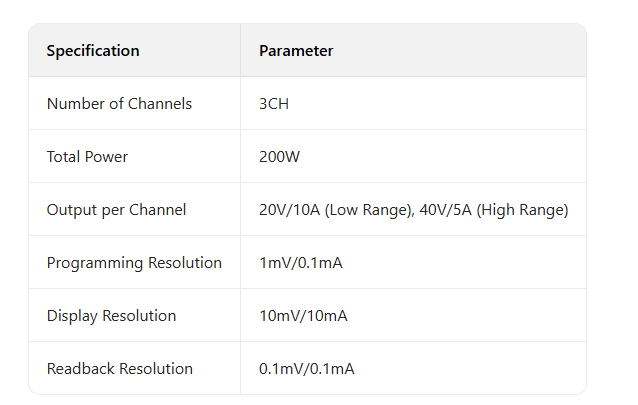Click the Specification column header
Screen dimensions: 638x405
[93, 51]
